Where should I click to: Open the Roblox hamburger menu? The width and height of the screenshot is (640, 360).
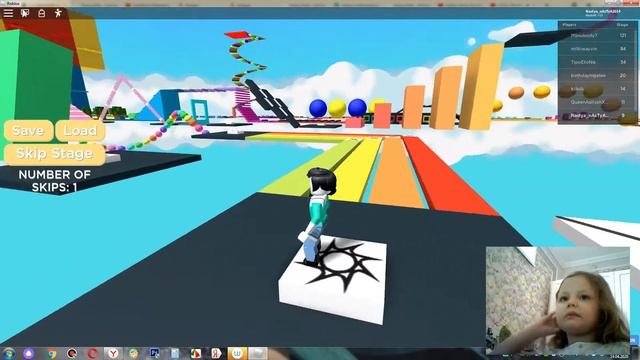click(x=8, y=13)
